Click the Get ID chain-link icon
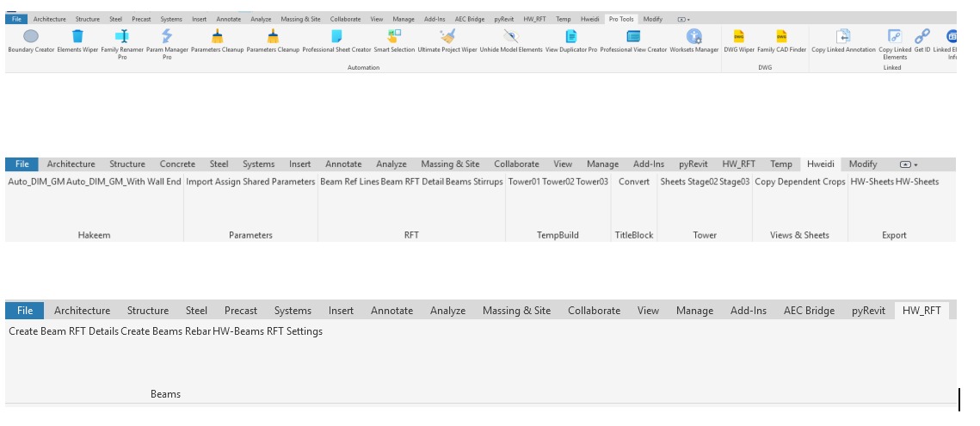The width and height of the screenshot is (980, 426). pyautogui.click(x=921, y=36)
